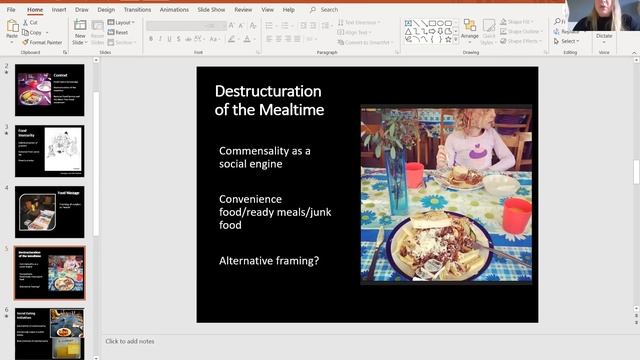Image resolution: width=640 pixels, height=360 pixels.
Task: Select the rectangle shape in shapes gallery
Action: (432, 23)
